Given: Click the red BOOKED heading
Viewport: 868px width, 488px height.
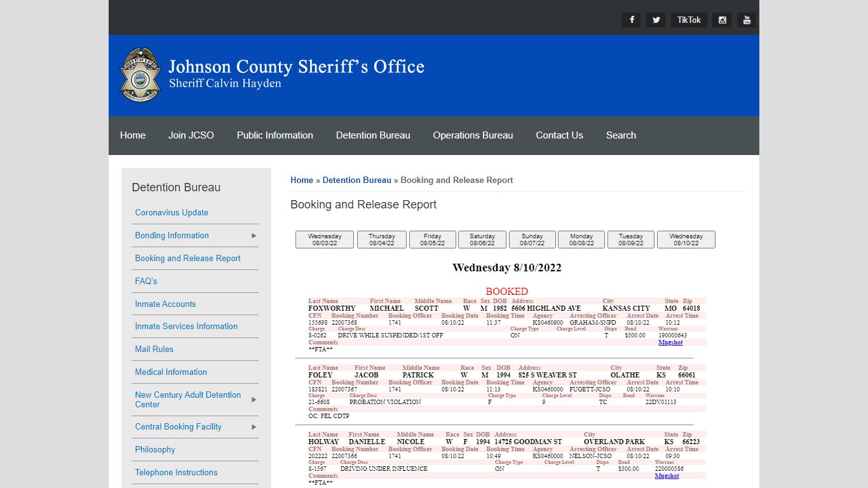Looking at the screenshot, I should tap(507, 292).
